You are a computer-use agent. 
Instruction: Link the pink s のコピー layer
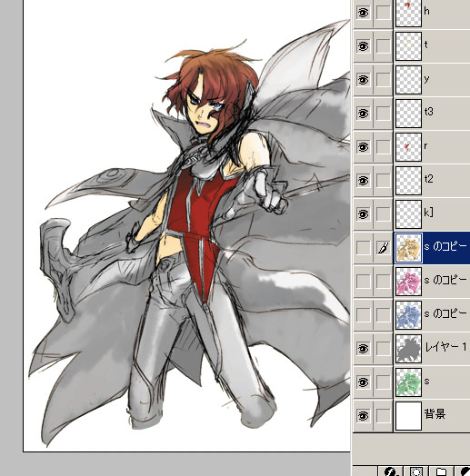(x=383, y=282)
